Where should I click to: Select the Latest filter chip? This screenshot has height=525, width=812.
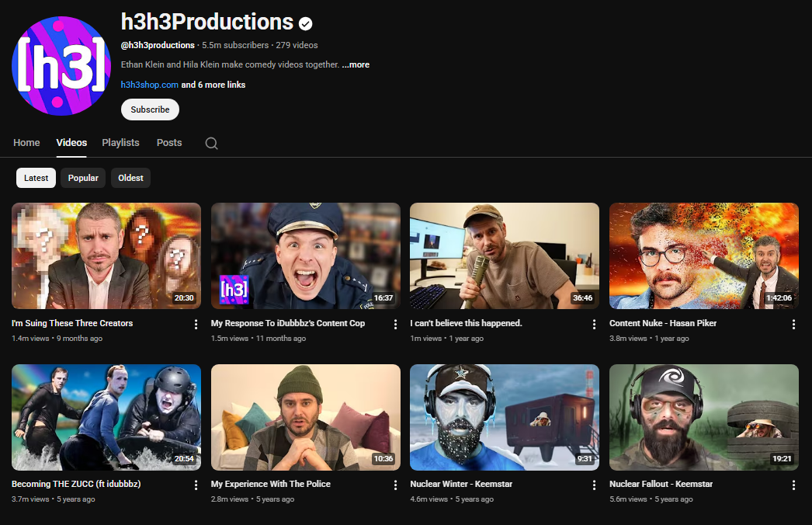pyautogui.click(x=36, y=178)
